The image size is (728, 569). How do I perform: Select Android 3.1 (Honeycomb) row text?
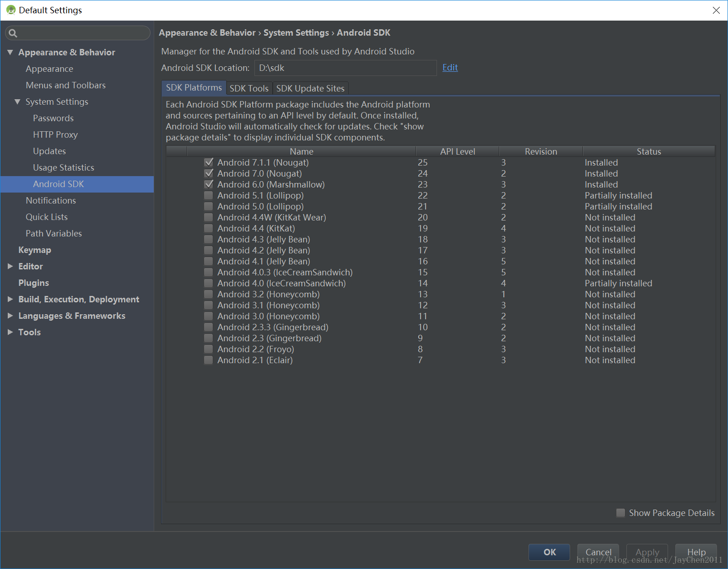point(269,305)
